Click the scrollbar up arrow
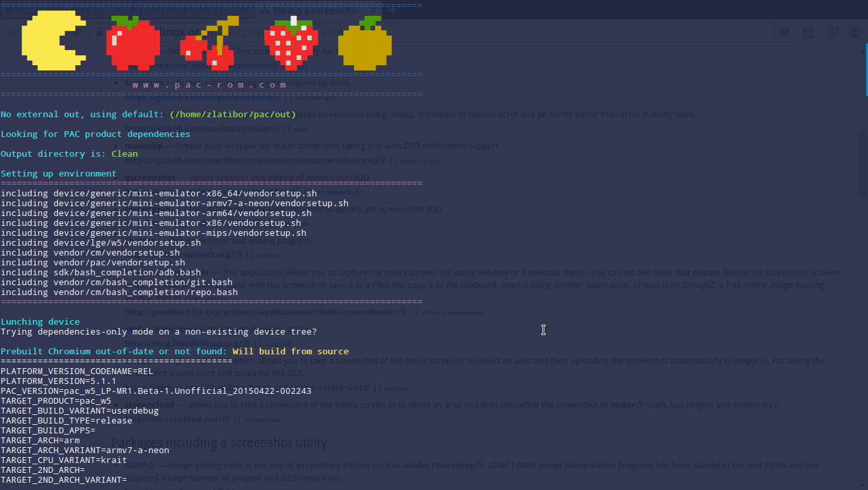The width and height of the screenshot is (868, 490). point(863,51)
